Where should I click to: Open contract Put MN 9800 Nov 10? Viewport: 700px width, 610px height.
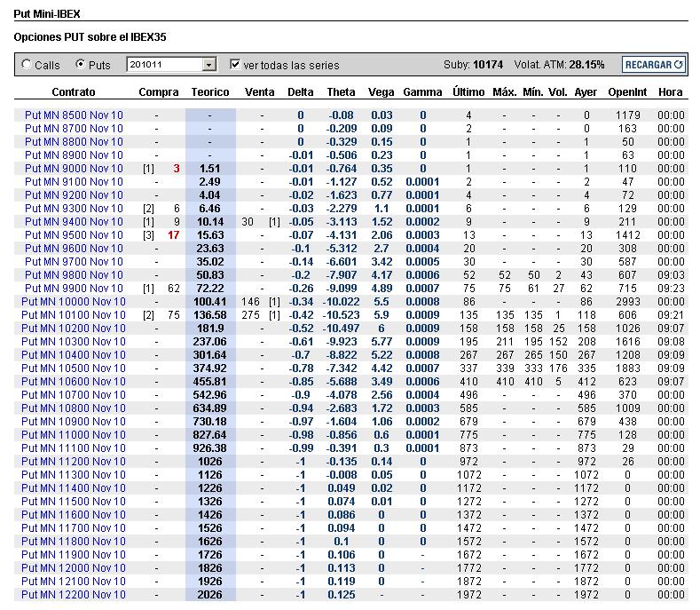[74, 275]
